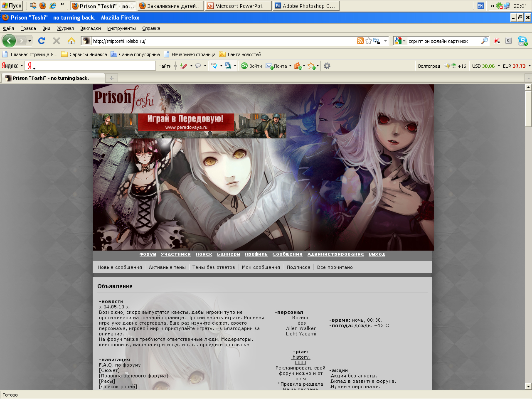Launch Firefox from quick launch bar
This screenshot has width=532, height=399.
[42, 6]
